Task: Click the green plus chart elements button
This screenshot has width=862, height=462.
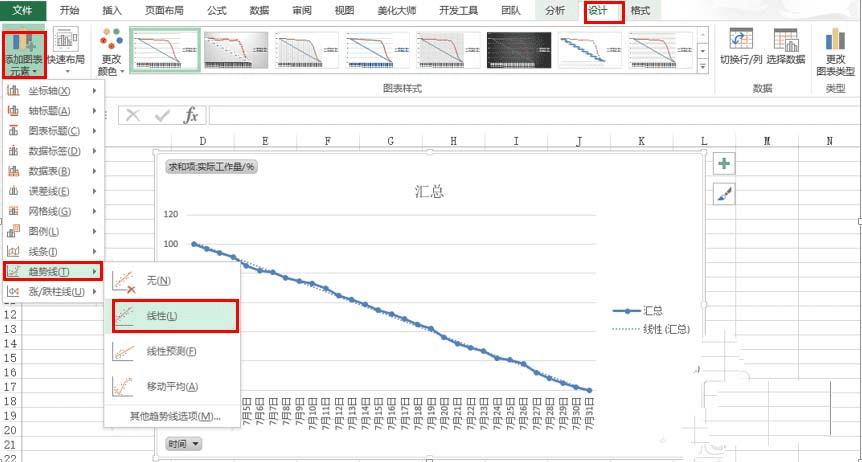Action: coord(724,163)
